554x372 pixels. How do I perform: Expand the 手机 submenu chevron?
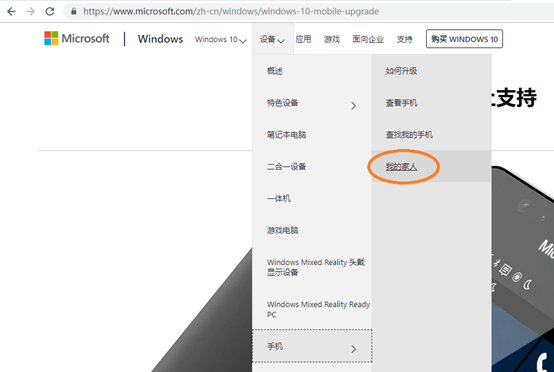click(x=353, y=349)
